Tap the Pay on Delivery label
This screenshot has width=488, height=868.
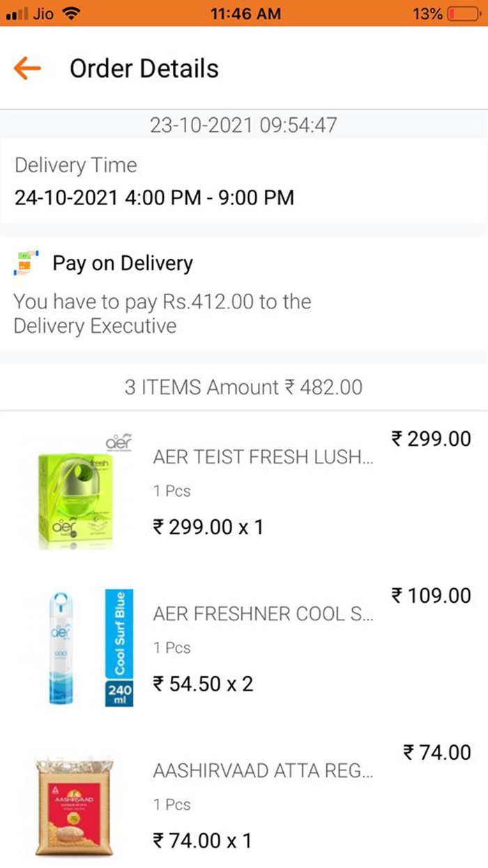click(x=123, y=263)
